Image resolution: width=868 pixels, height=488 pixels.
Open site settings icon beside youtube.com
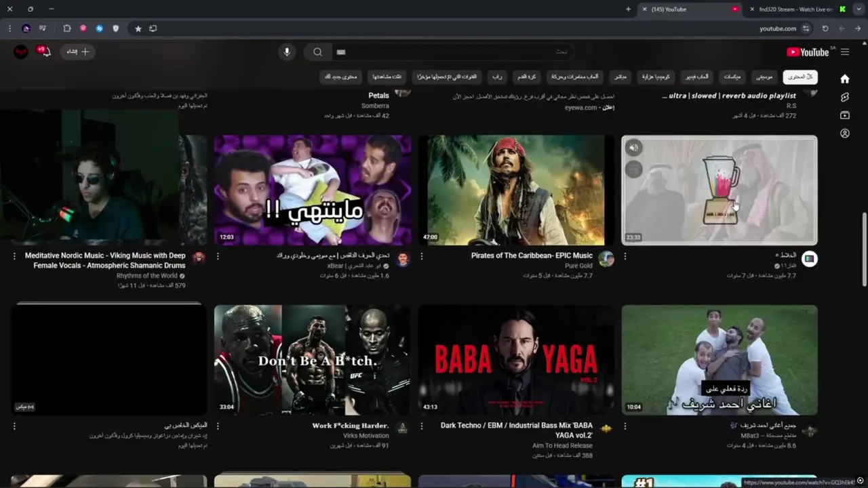[x=806, y=28]
